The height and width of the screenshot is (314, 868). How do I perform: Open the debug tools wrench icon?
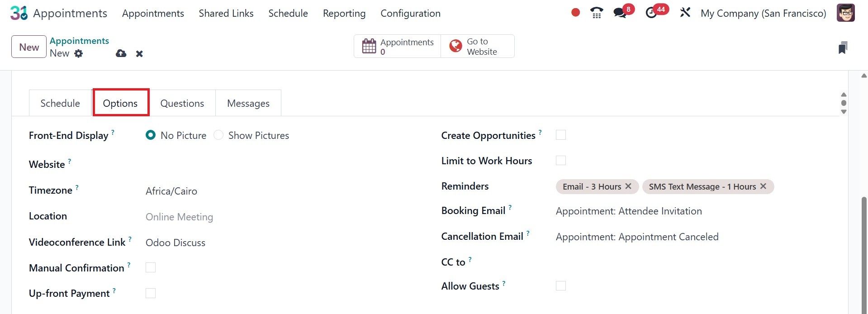click(685, 13)
